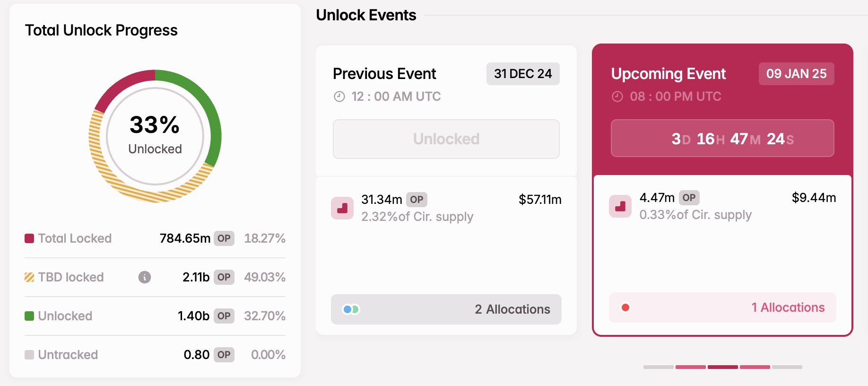Click the OP badge next to 784.65m
Image resolution: width=868 pixels, height=386 pixels.
[x=224, y=238]
